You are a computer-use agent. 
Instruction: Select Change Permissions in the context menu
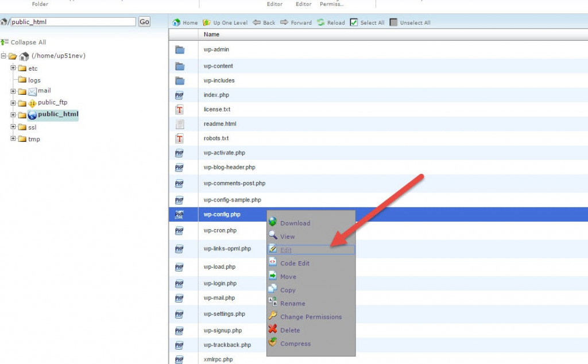[x=311, y=317]
